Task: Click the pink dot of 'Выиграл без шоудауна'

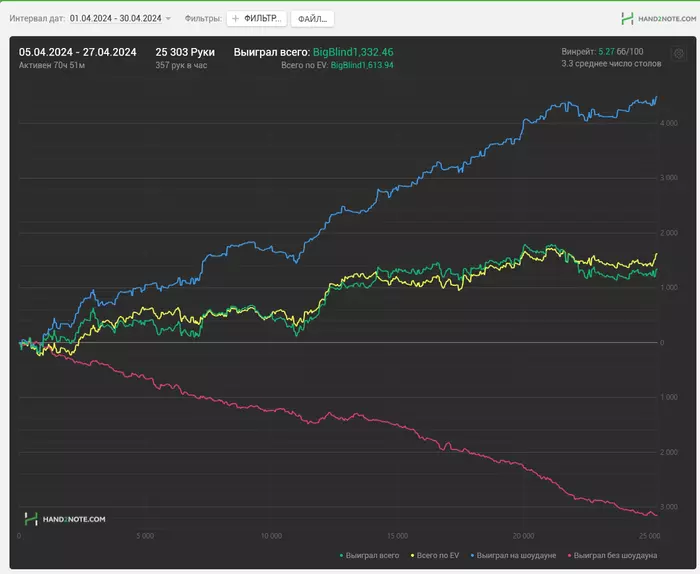Action: point(570,555)
